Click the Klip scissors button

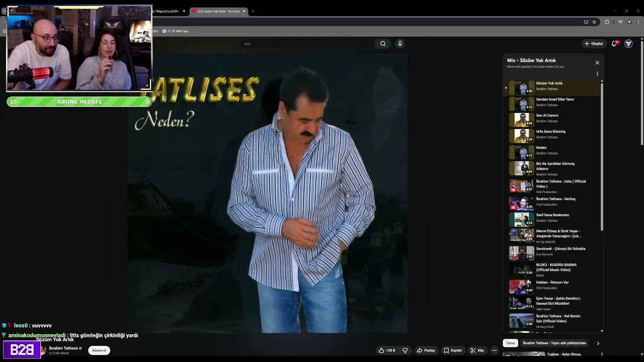[477, 350]
